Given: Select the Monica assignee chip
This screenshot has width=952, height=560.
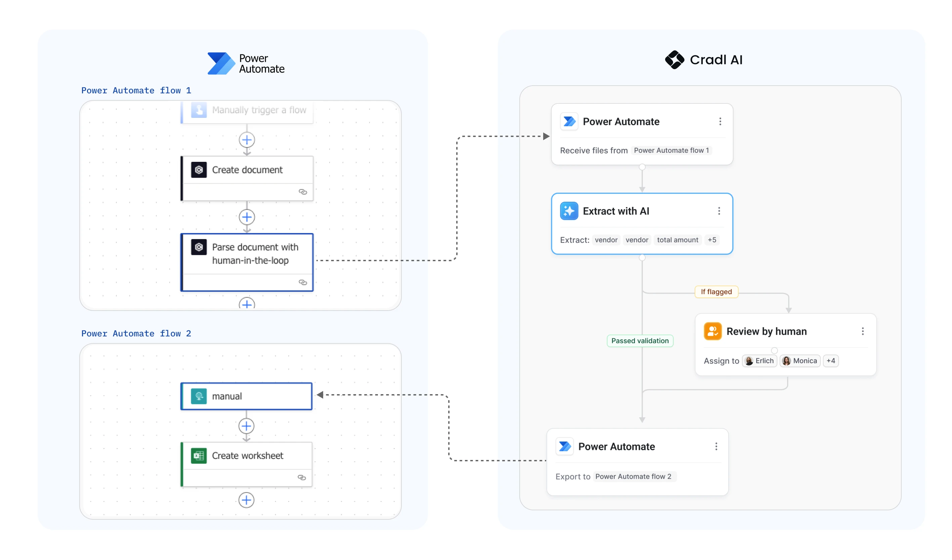Looking at the screenshot, I should click(x=800, y=361).
